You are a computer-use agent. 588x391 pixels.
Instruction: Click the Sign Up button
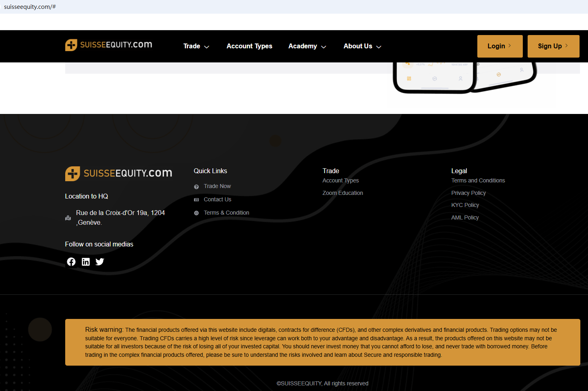point(553,46)
